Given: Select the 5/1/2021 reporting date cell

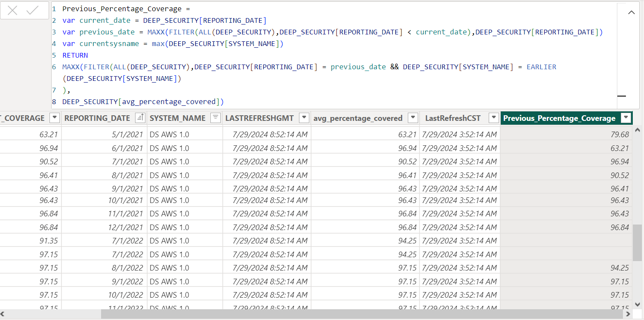Looking at the screenshot, I should (104, 135).
